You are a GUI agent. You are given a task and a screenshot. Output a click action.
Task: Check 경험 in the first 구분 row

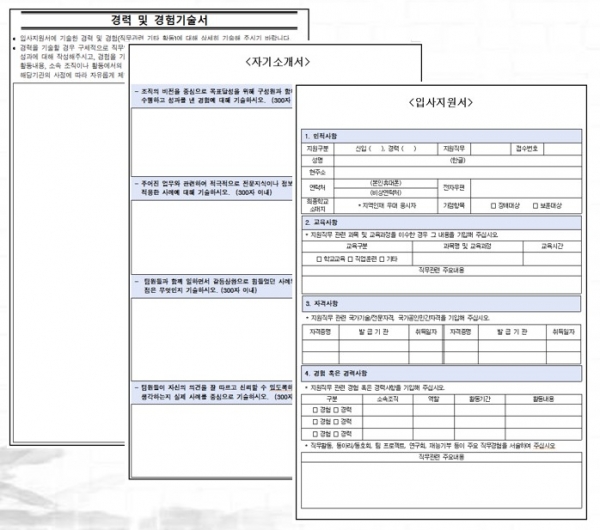(315, 410)
